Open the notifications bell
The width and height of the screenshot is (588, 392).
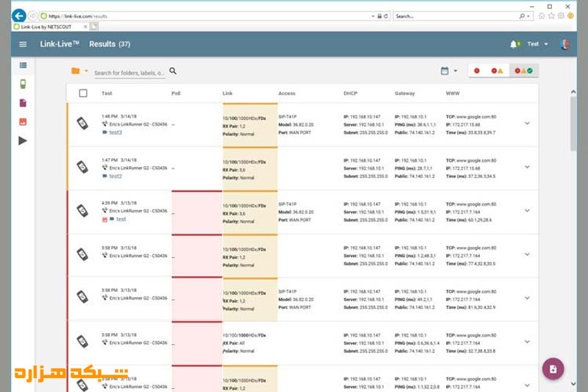pyautogui.click(x=514, y=44)
